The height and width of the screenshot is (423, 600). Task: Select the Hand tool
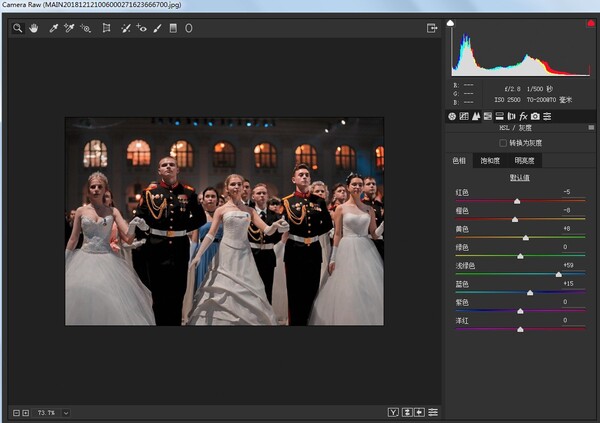pyautogui.click(x=34, y=28)
